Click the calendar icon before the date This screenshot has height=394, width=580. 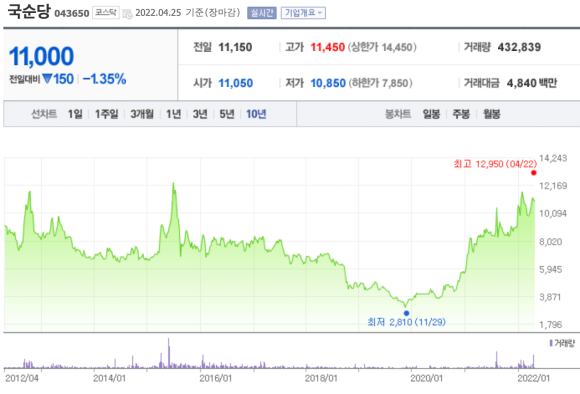pyautogui.click(x=128, y=14)
